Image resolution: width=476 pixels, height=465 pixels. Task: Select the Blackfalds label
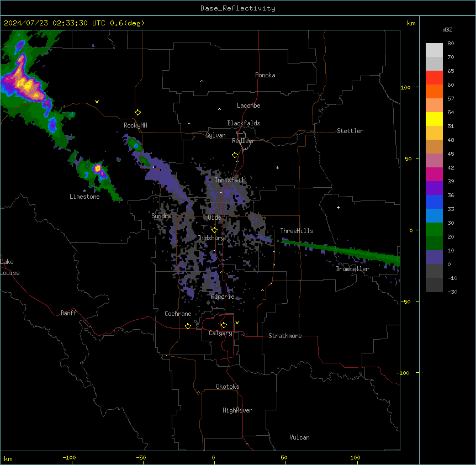[244, 123]
